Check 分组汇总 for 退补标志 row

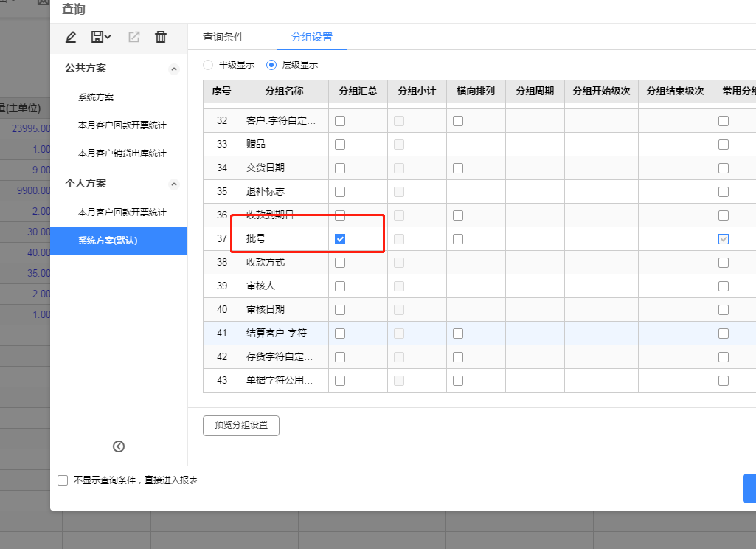pyautogui.click(x=340, y=192)
